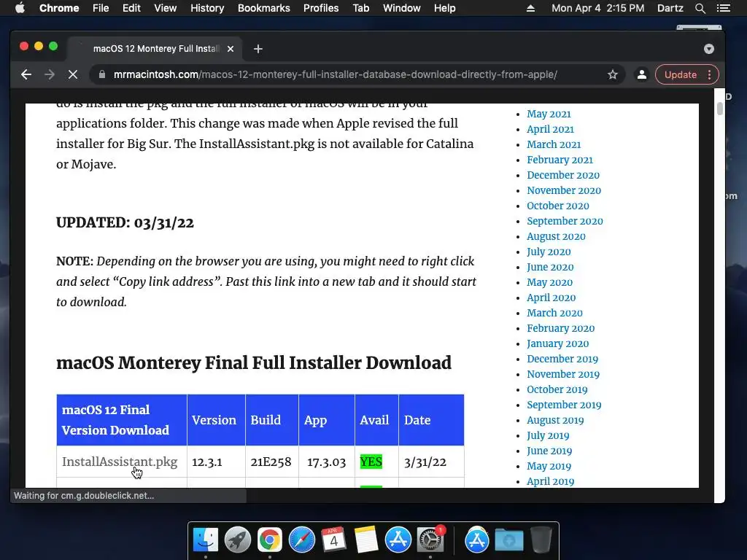
Task: Stop page loading with the X button
Action: click(72, 74)
